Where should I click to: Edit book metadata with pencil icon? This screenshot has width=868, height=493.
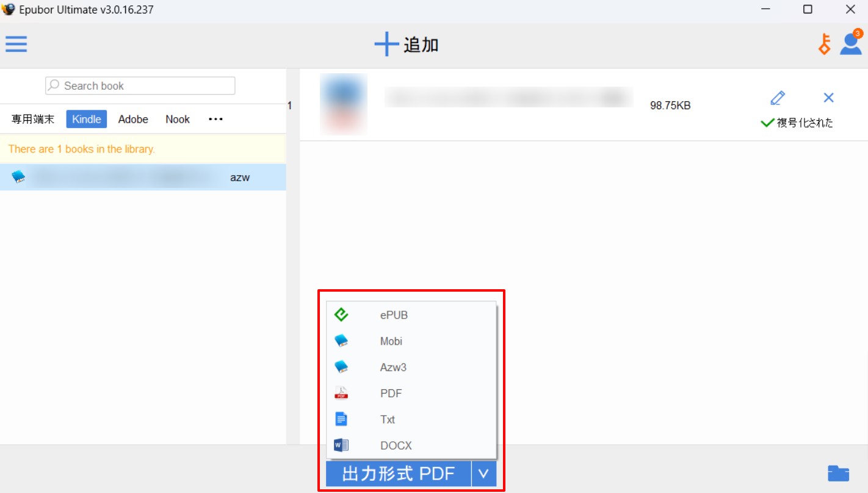778,98
